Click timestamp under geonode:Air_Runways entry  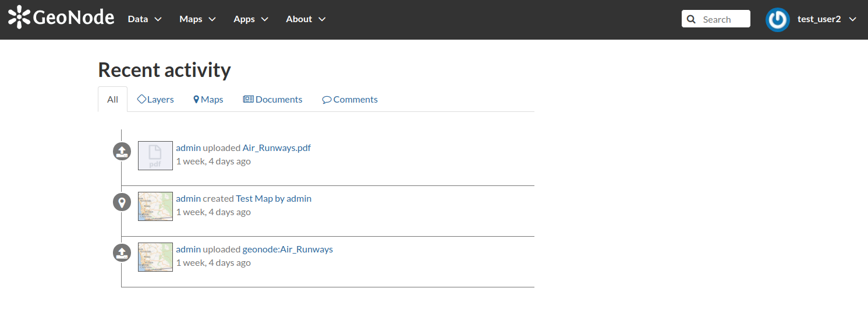214,262
